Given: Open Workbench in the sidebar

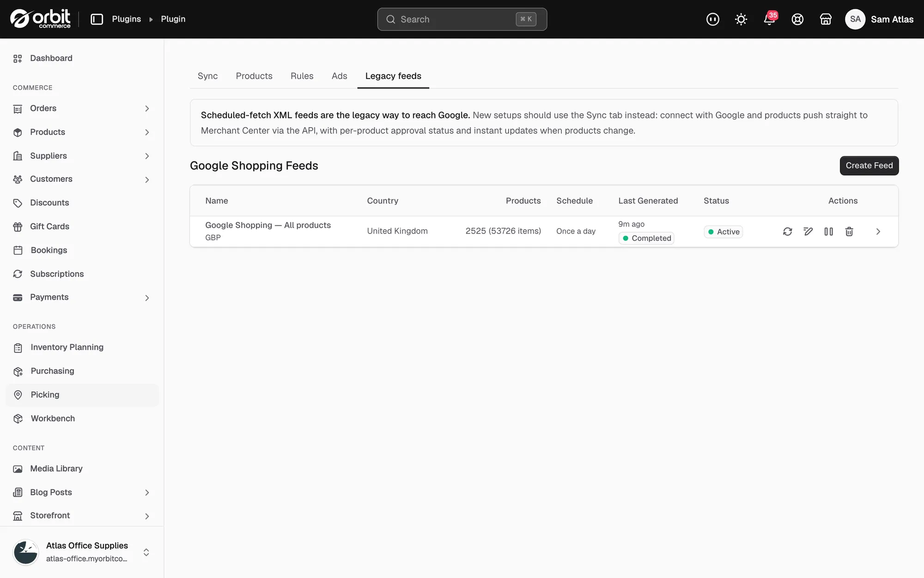Looking at the screenshot, I should tap(82, 418).
